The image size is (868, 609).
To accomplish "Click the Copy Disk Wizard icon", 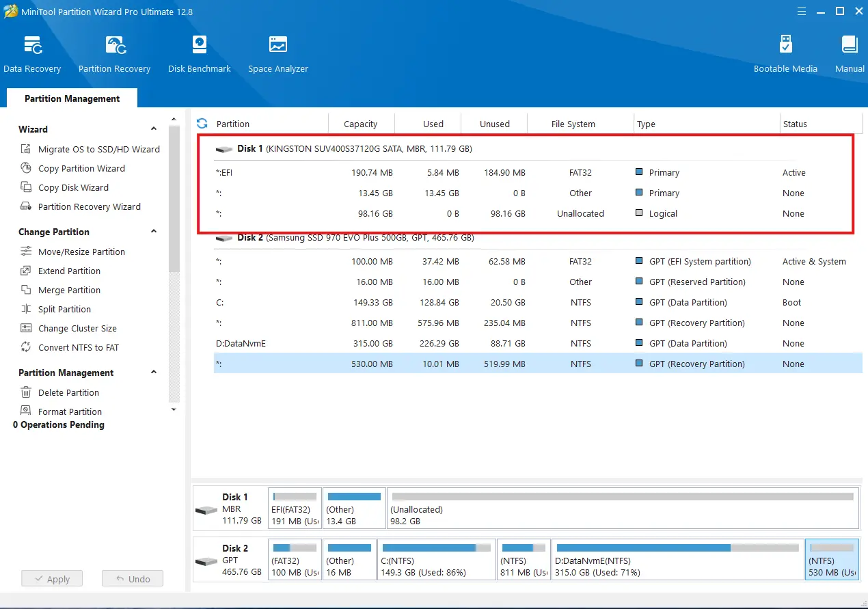I will [26, 187].
